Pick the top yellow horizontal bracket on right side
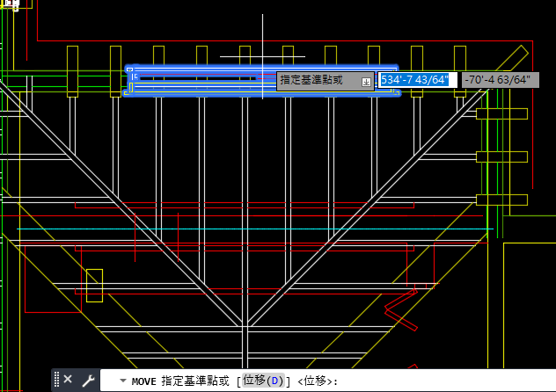556x392 pixels. (x=501, y=114)
